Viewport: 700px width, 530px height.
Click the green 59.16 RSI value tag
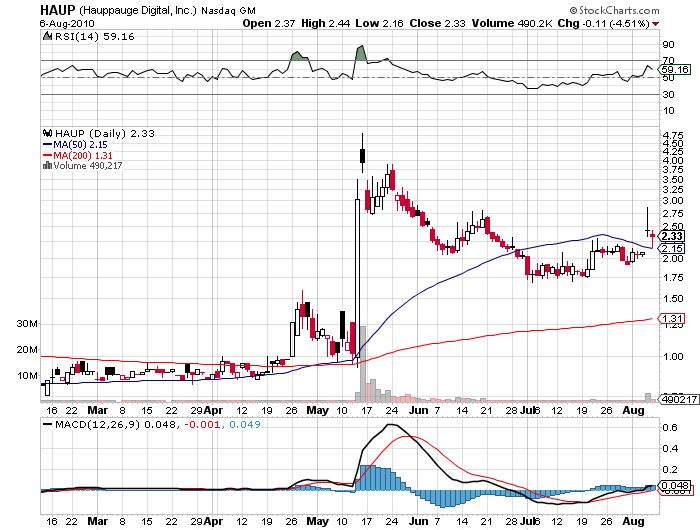[x=675, y=70]
